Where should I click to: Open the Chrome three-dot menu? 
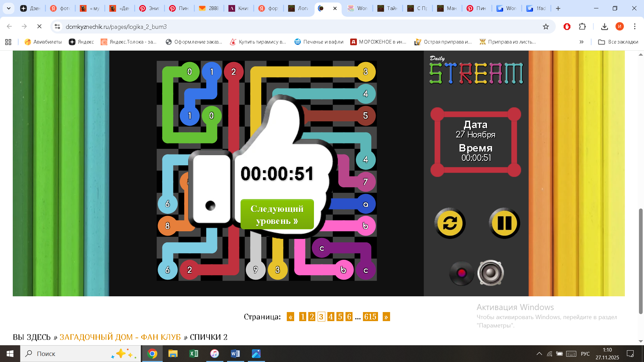pyautogui.click(x=635, y=26)
